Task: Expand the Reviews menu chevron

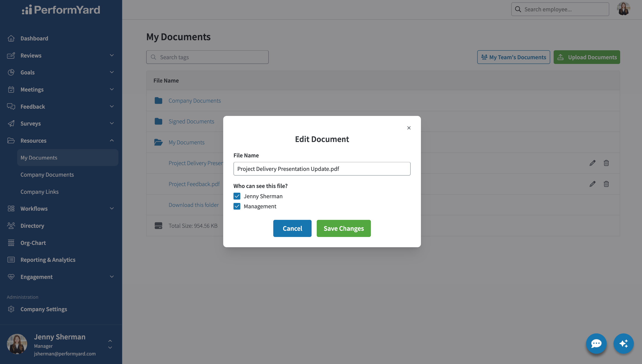Action: point(112,55)
